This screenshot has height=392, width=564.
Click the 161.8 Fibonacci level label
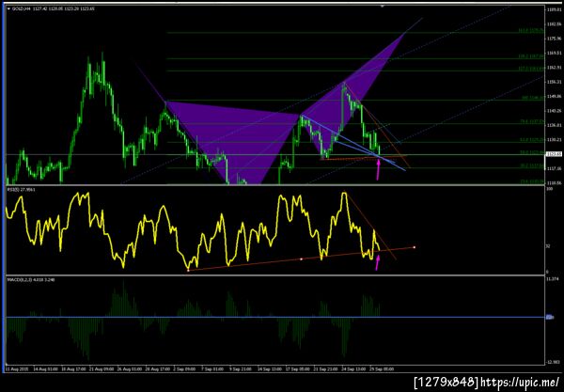pos(531,31)
